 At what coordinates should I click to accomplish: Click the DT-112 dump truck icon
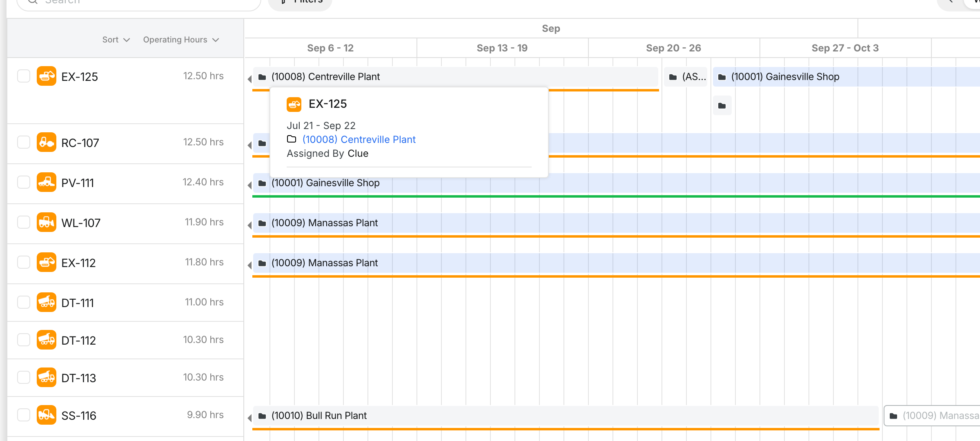pos(47,340)
